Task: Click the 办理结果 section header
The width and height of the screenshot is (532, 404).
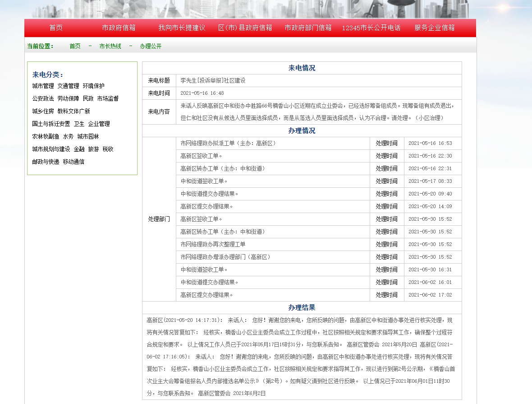Action: (302, 307)
